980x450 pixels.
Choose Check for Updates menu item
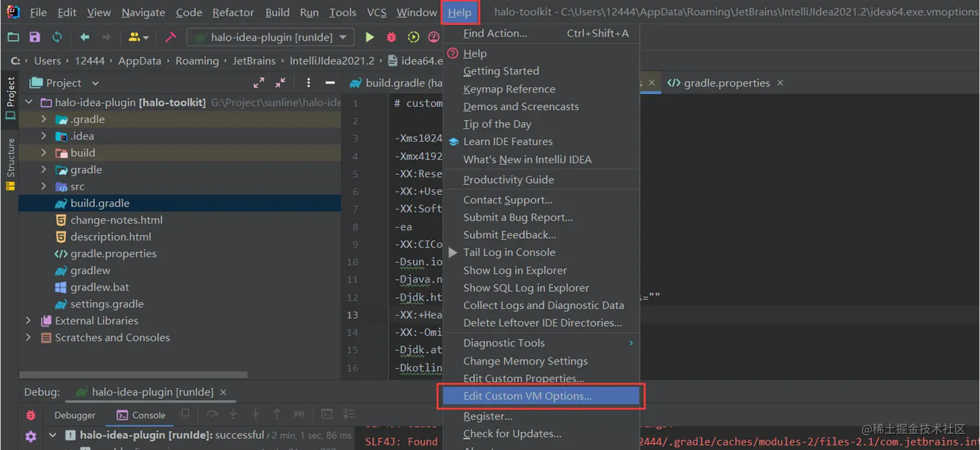541,434
